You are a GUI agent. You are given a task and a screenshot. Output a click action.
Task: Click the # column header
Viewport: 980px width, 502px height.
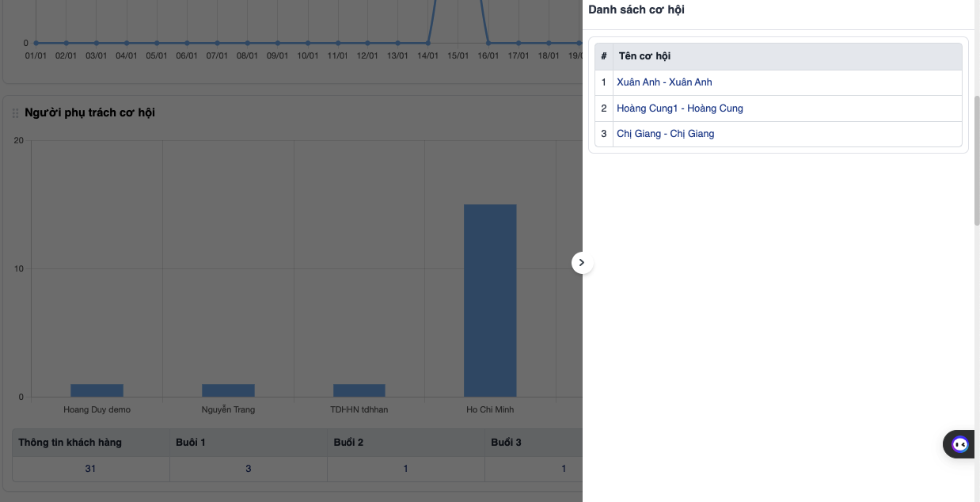coord(604,56)
